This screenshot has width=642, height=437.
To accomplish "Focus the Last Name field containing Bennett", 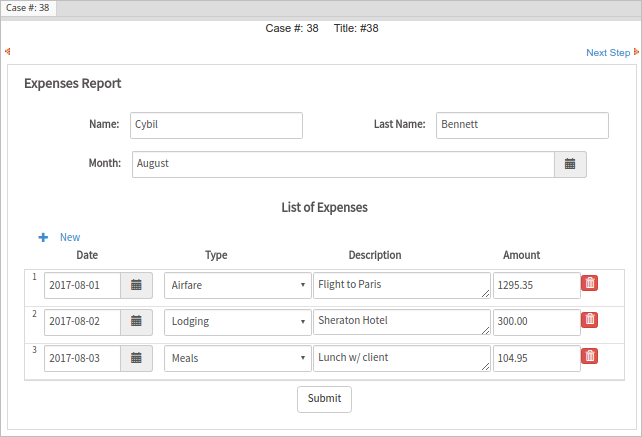I will pos(522,125).
